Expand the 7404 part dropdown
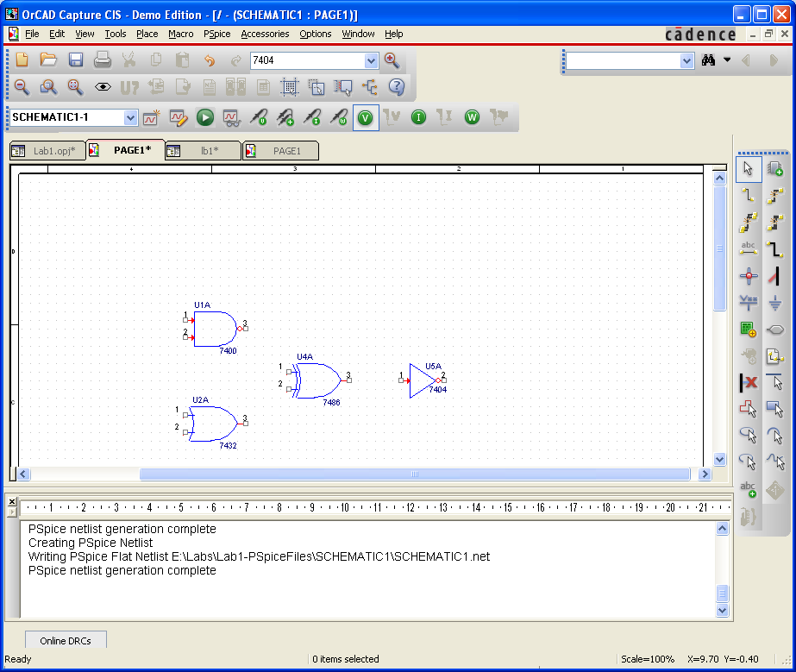This screenshot has height=672, width=796. pyautogui.click(x=372, y=61)
